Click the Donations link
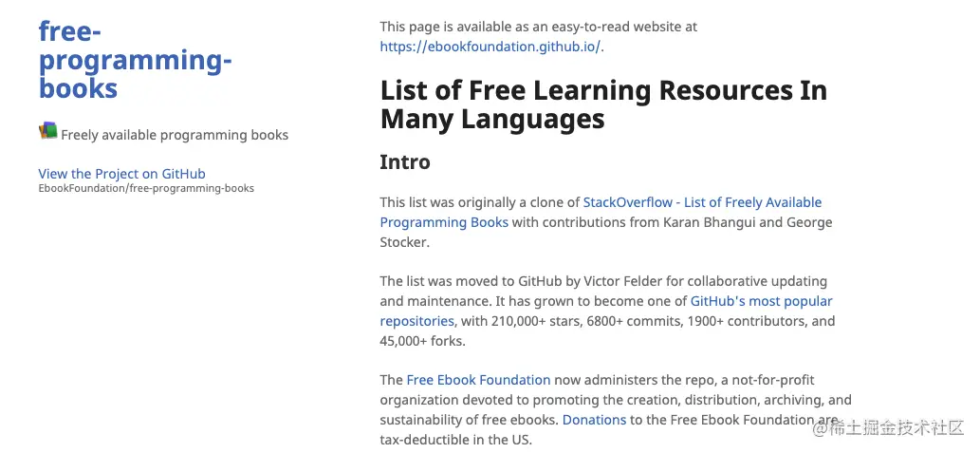 (x=595, y=420)
